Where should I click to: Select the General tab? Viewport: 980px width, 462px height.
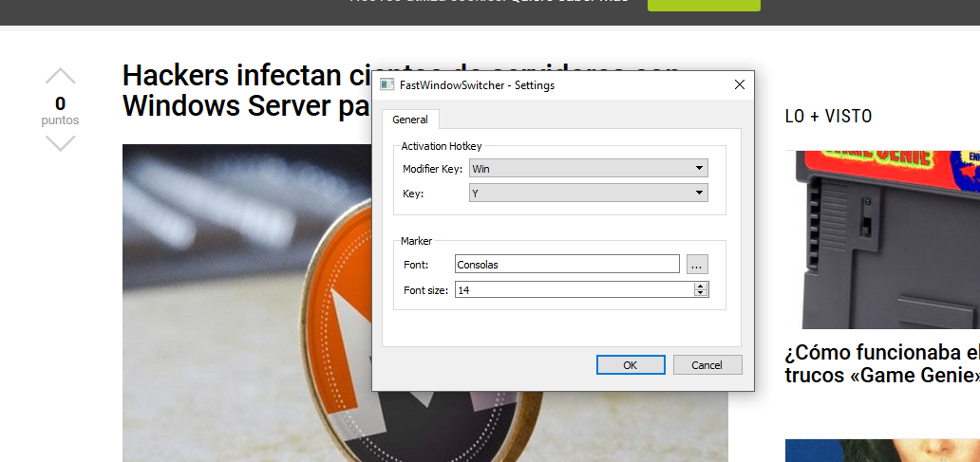point(410,120)
